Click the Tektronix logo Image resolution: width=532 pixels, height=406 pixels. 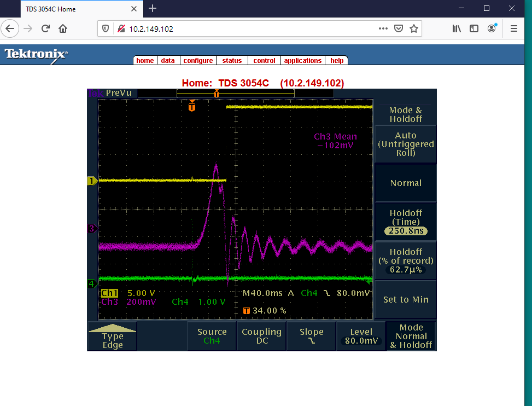[x=36, y=54]
